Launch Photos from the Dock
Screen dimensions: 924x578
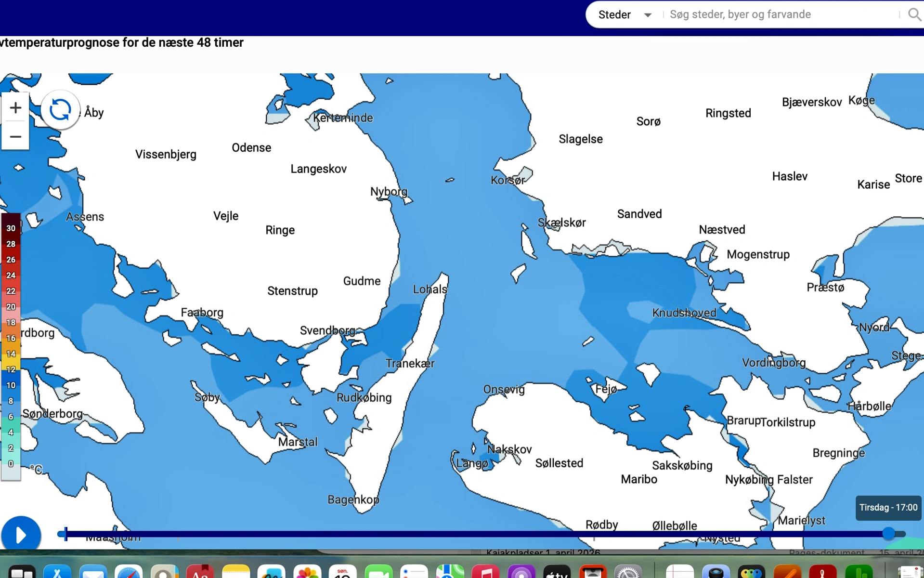tap(307, 572)
